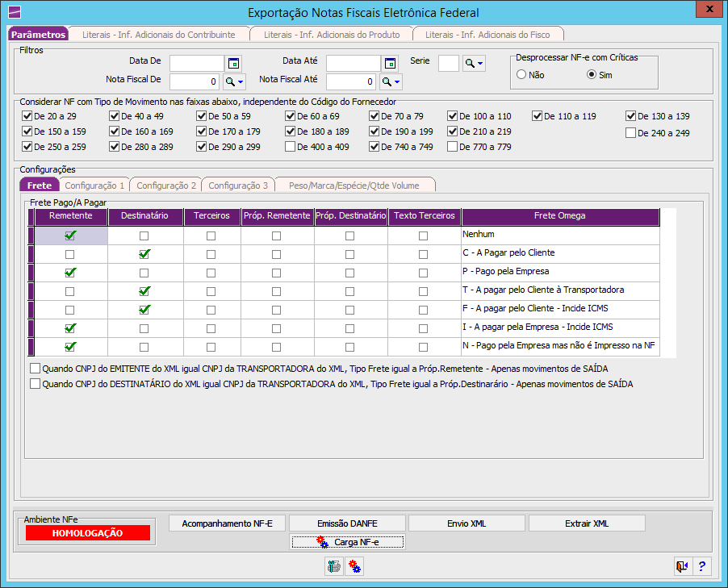Click the Extrair XML button

587,523
